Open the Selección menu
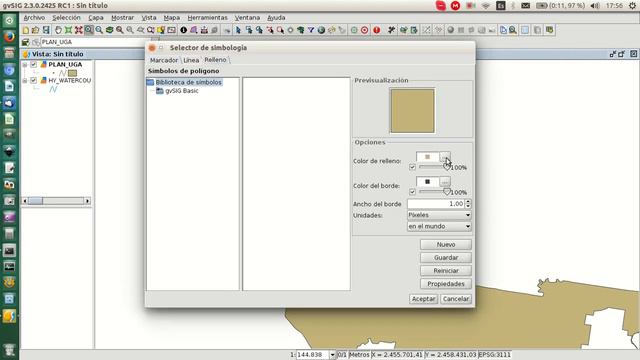The width and height of the screenshot is (640, 360). 66,18
